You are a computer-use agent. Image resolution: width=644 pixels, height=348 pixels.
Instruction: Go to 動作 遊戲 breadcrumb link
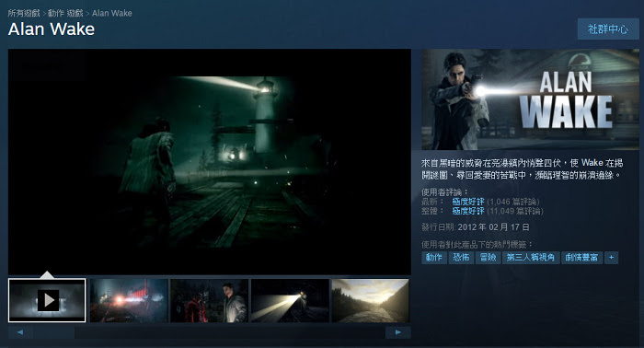pos(65,13)
